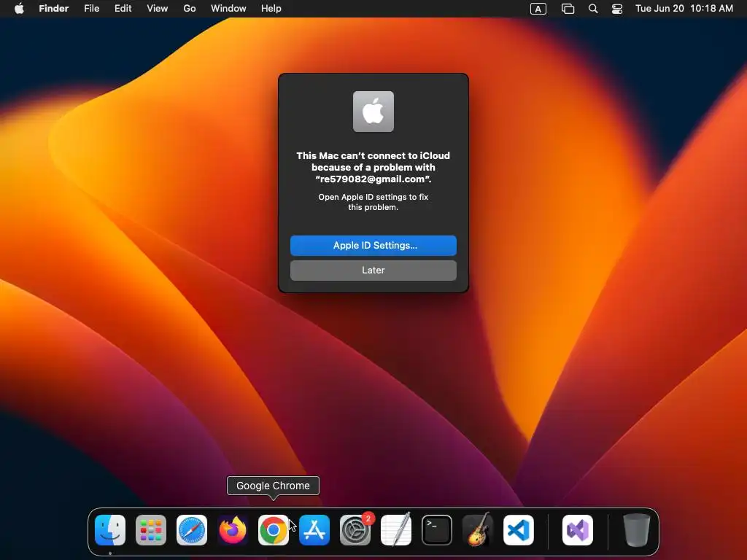Launch Firefox from the Dock
747x560 pixels.
click(x=233, y=530)
